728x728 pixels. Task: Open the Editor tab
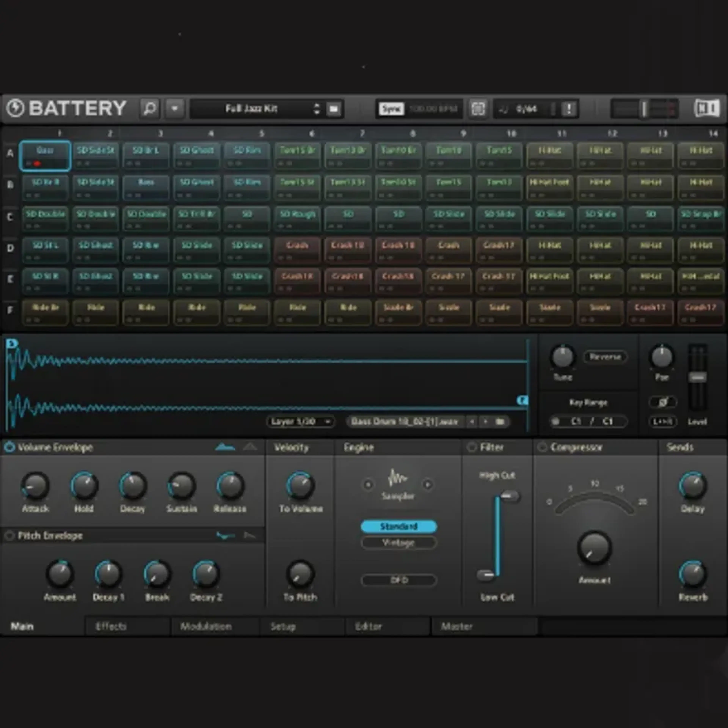pos(388,626)
